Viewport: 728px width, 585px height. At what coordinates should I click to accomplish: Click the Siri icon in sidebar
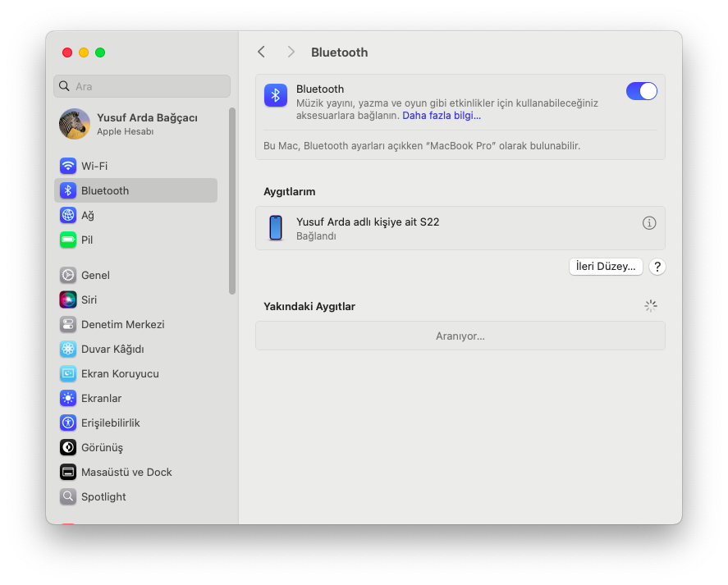[x=68, y=299]
